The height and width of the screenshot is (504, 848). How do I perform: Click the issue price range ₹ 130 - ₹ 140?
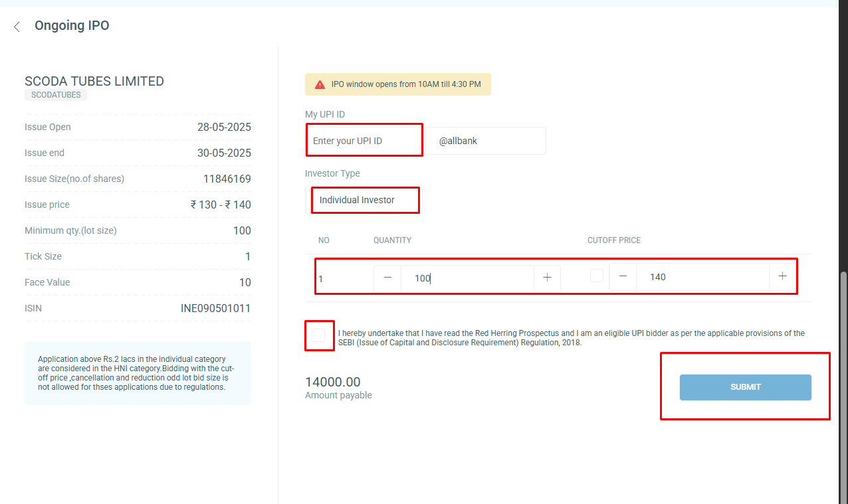tap(221, 205)
